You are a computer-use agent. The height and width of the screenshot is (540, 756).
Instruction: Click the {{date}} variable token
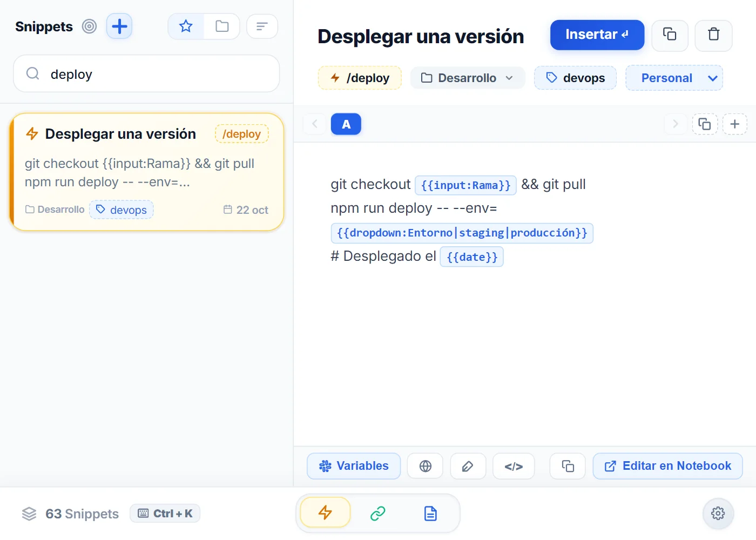pyautogui.click(x=471, y=256)
